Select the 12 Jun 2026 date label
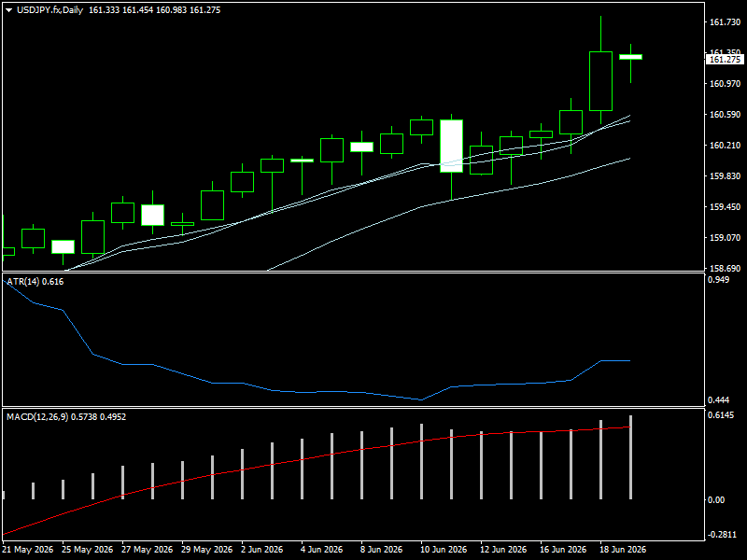 pyautogui.click(x=503, y=550)
